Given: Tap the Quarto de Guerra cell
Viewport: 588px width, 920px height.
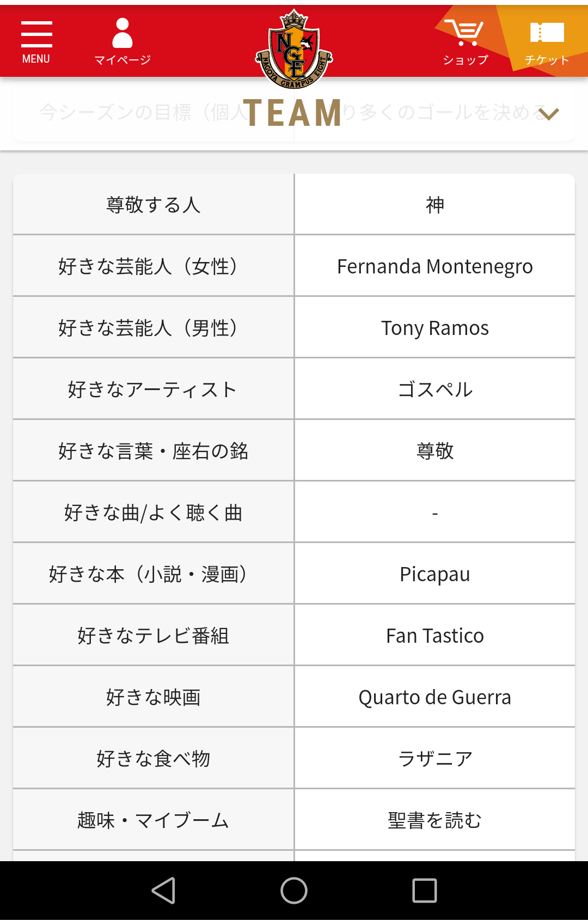Looking at the screenshot, I should 435,697.
